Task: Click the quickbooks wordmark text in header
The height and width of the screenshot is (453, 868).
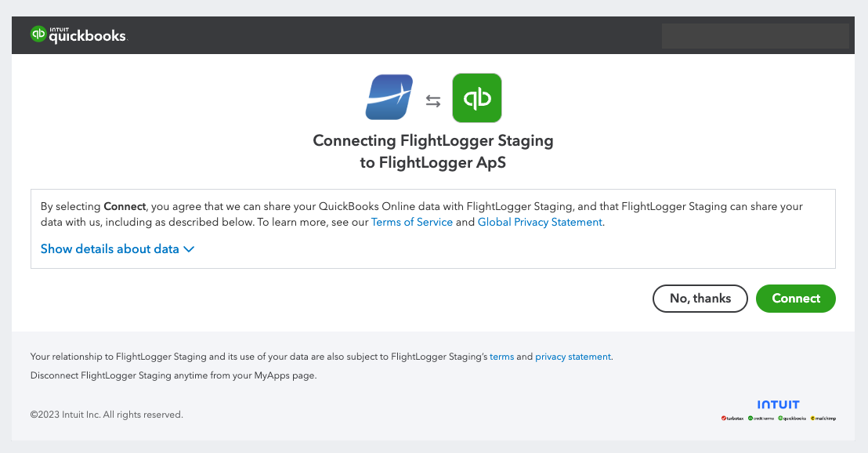Action: pos(86,35)
